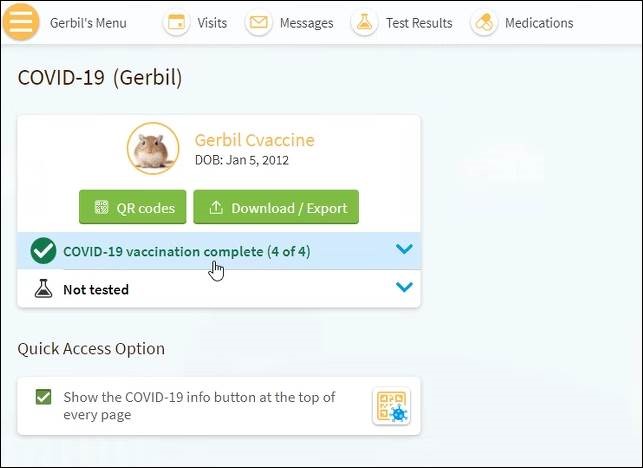643x468 pixels.
Task: Click the gerbil profile photo
Action: click(153, 149)
